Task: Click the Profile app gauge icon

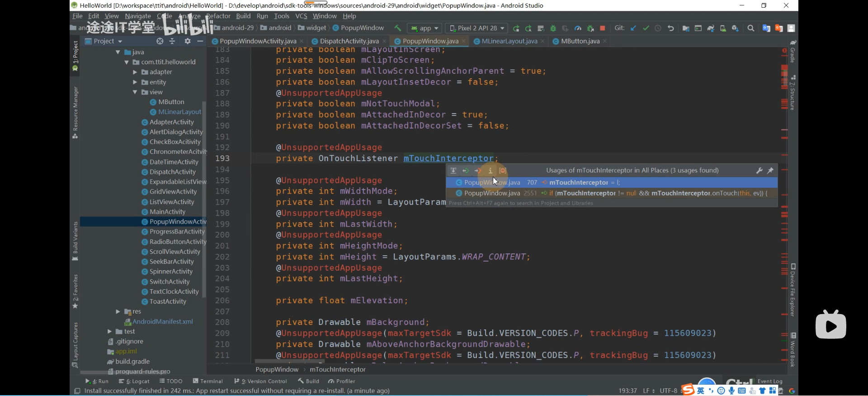Action: pos(578,29)
